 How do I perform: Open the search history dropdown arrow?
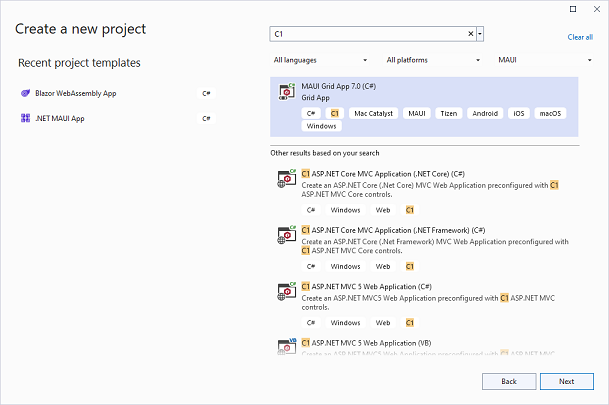tap(481, 34)
